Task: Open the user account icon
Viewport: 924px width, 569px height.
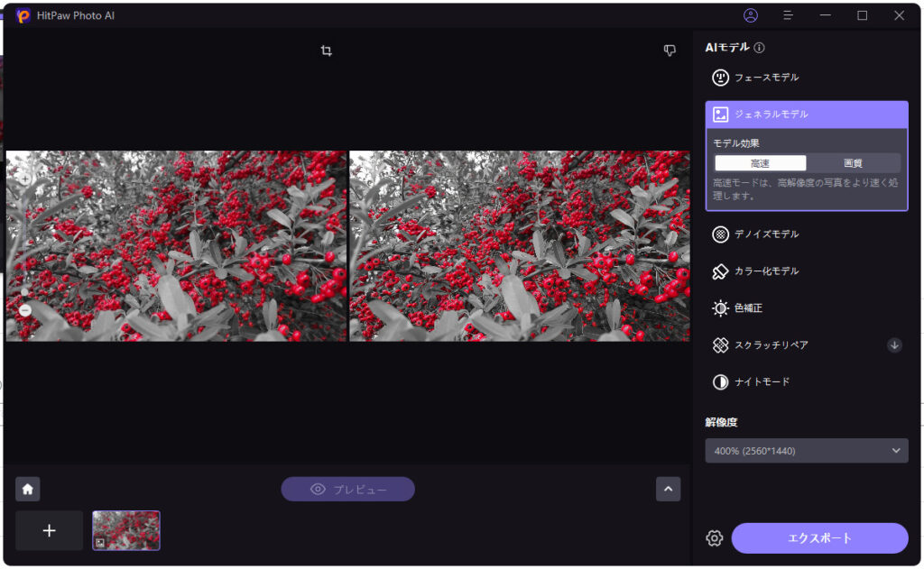Action: 751,15
